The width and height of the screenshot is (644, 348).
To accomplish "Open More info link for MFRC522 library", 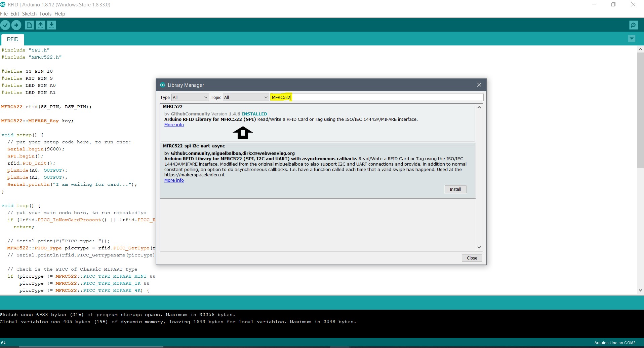I will [x=174, y=125].
